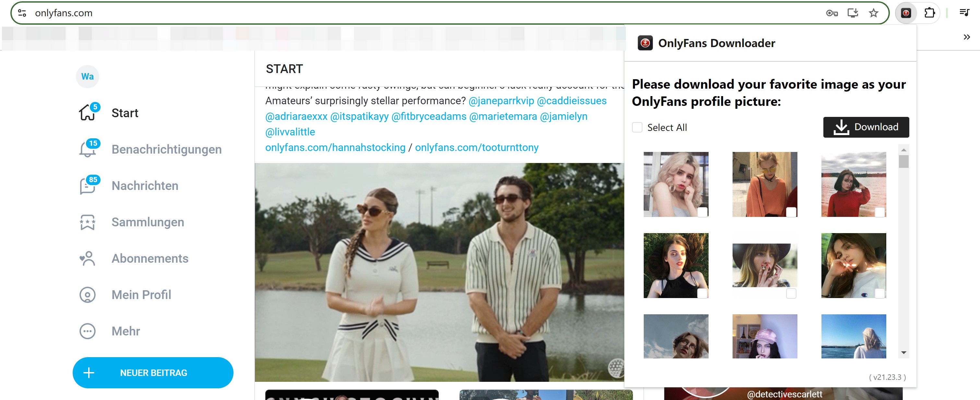The width and height of the screenshot is (980, 400).
Task: Open the @marietemara mention link
Action: pos(503,116)
